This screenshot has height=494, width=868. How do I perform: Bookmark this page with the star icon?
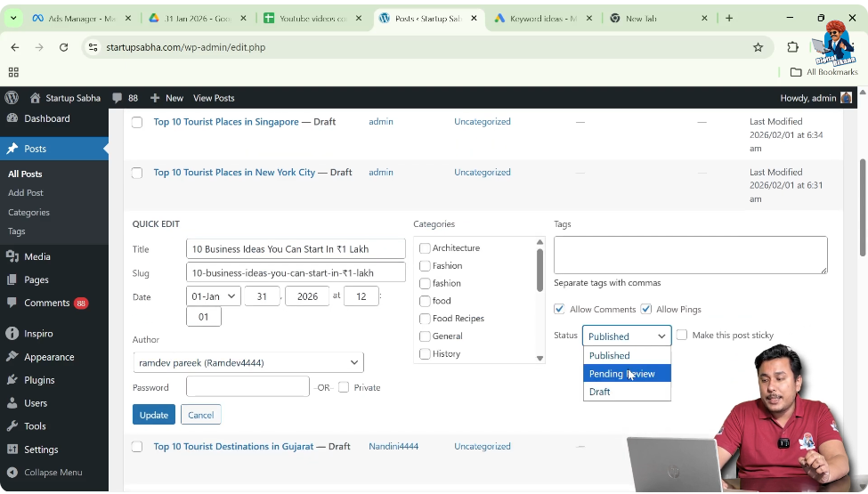[758, 47]
